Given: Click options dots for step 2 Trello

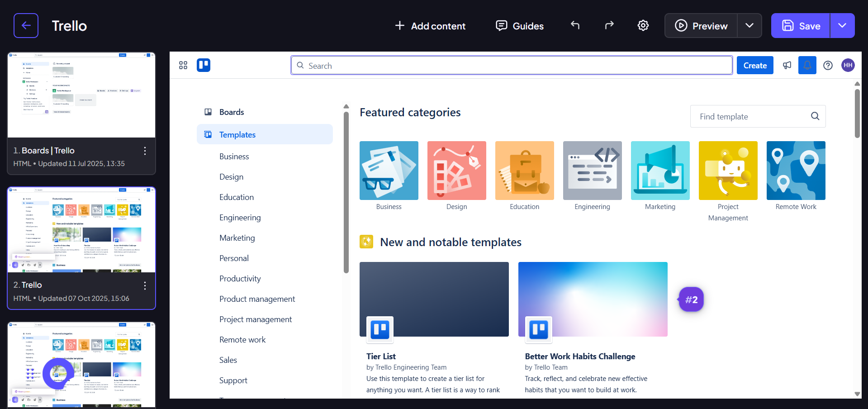Looking at the screenshot, I should pyautogui.click(x=145, y=285).
